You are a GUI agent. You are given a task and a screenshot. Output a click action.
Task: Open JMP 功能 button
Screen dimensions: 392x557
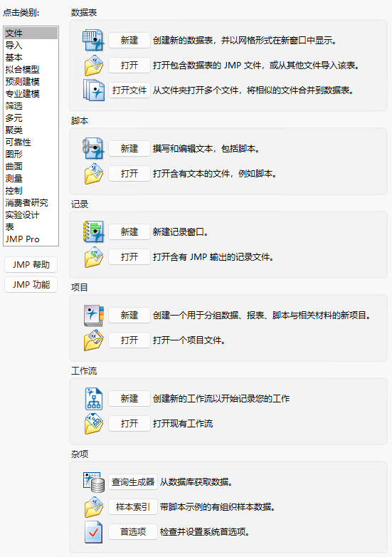click(x=31, y=284)
